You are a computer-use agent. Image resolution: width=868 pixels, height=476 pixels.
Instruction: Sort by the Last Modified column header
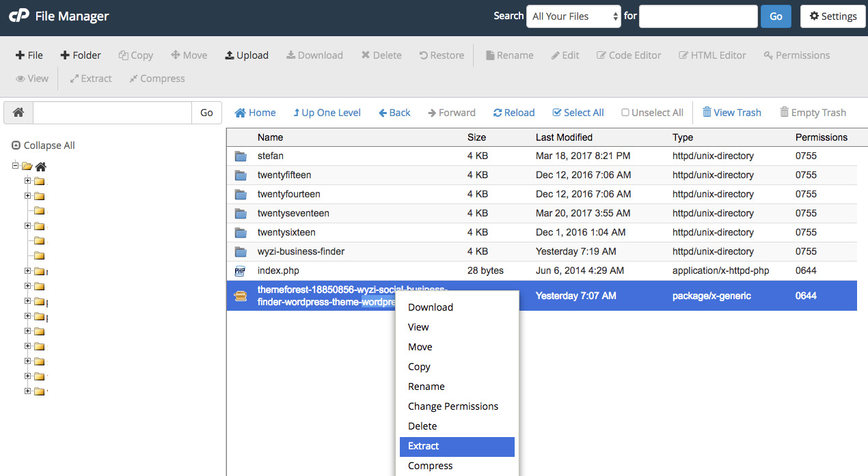(x=564, y=137)
